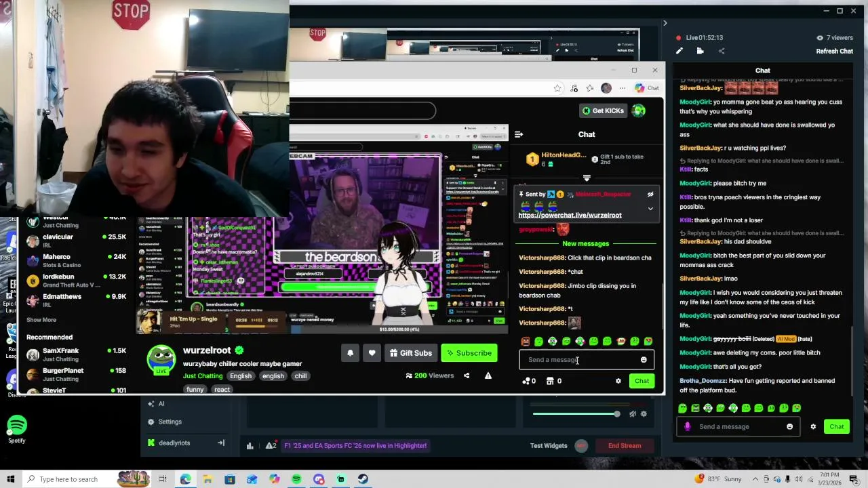This screenshot has height=488, width=868.
Task: Toggle follow with the heart icon
Action: (x=372, y=353)
